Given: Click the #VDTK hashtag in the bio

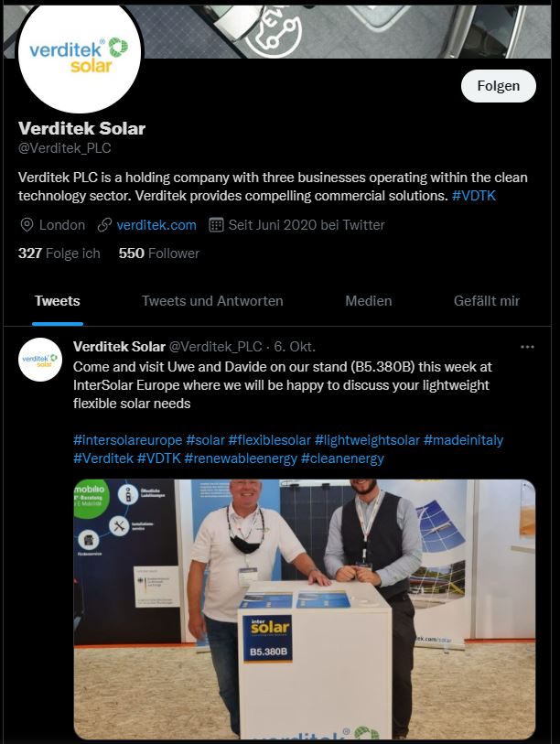Looking at the screenshot, I should (474, 196).
